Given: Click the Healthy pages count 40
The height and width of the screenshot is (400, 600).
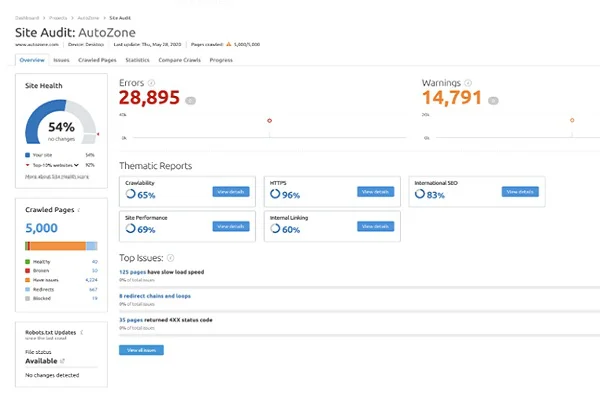Looking at the screenshot, I should 95,262.
